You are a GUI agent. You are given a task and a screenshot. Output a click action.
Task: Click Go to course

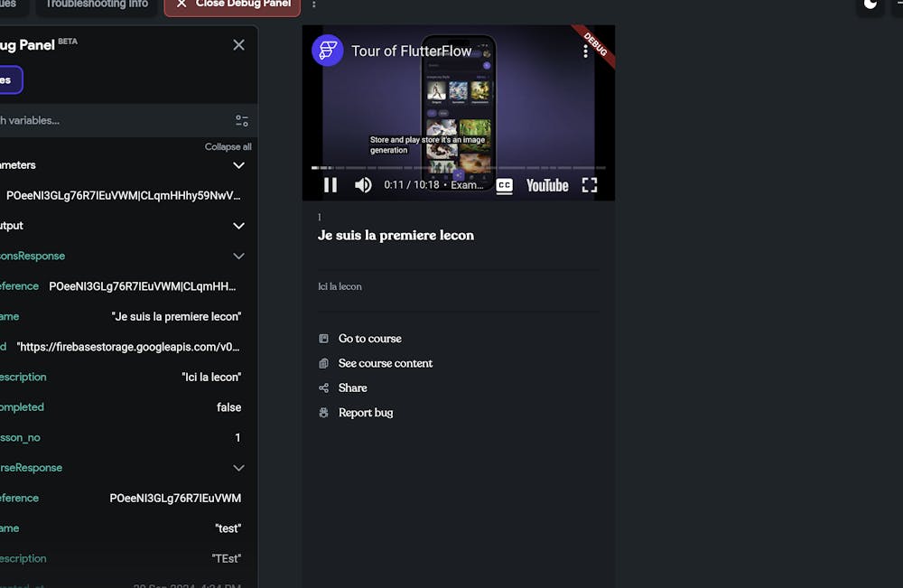pos(369,339)
